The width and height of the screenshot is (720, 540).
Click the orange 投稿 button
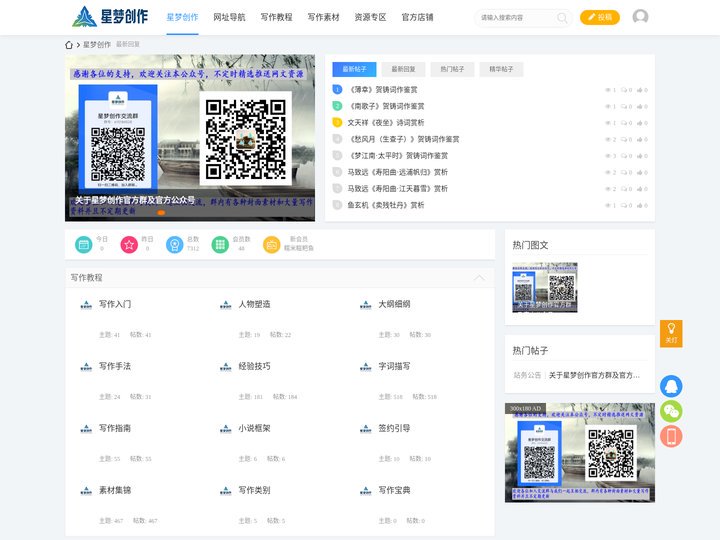(600, 17)
